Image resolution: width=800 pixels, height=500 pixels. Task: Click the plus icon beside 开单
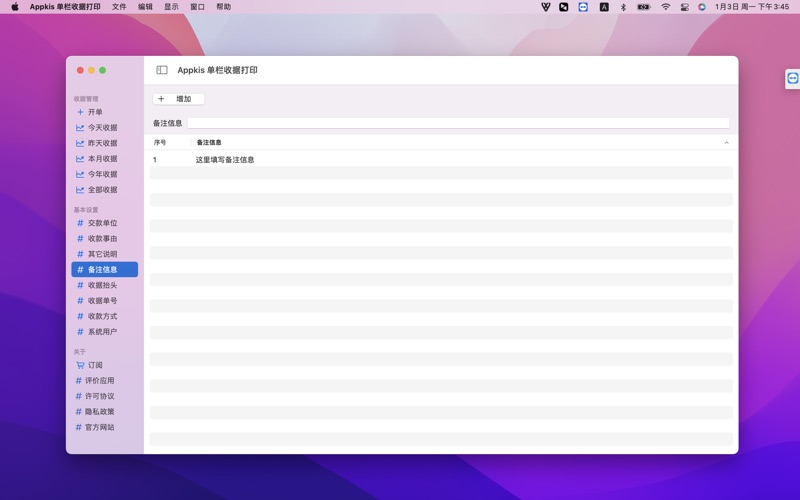(80, 112)
